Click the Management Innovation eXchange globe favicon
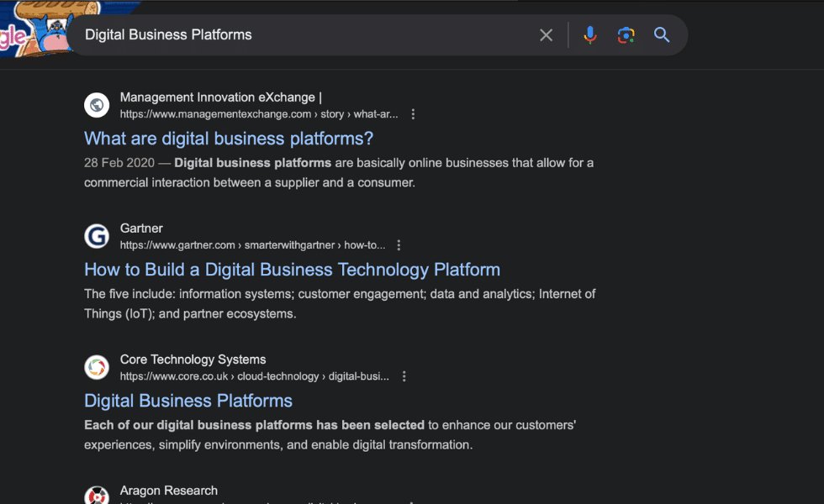 click(x=97, y=105)
